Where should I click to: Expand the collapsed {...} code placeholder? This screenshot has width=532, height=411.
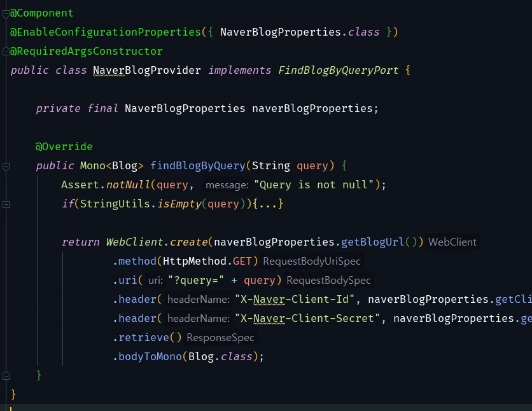268,204
